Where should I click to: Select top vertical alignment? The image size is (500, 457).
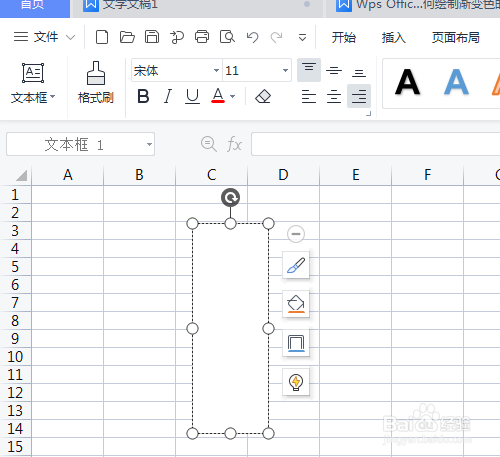click(x=309, y=70)
